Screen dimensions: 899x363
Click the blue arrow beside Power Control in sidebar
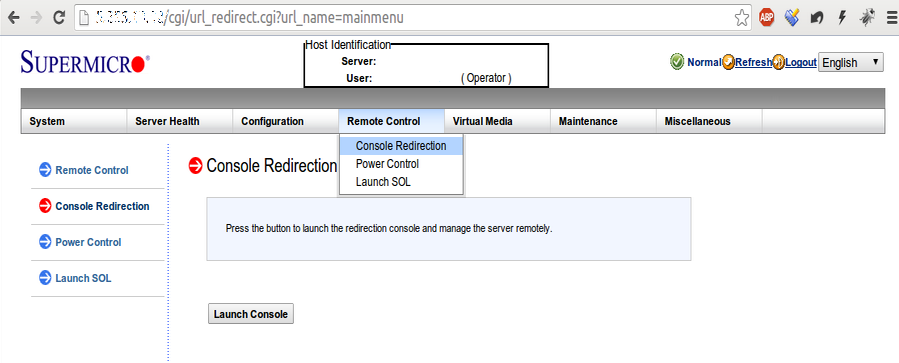(45, 242)
